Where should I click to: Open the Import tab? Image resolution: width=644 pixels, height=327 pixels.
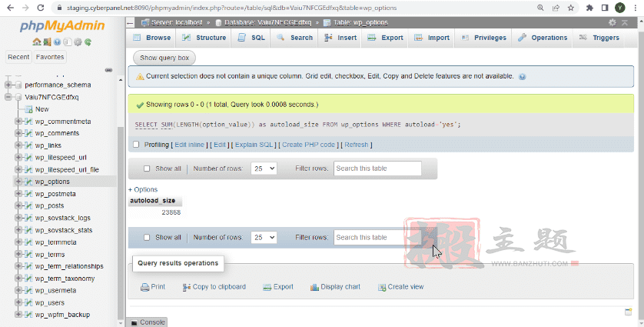(x=432, y=38)
